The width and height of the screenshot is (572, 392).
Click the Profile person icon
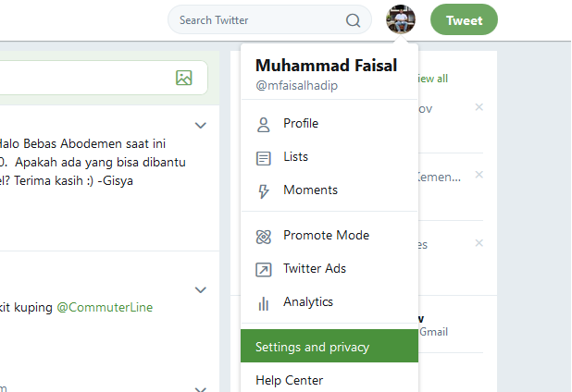point(264,124)
